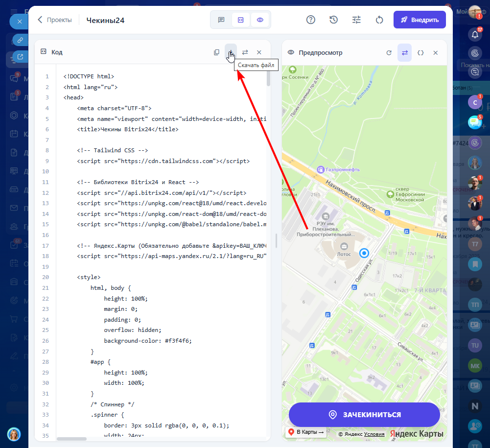
Task: Go back to Проекты list
Action: click(55, 20)
